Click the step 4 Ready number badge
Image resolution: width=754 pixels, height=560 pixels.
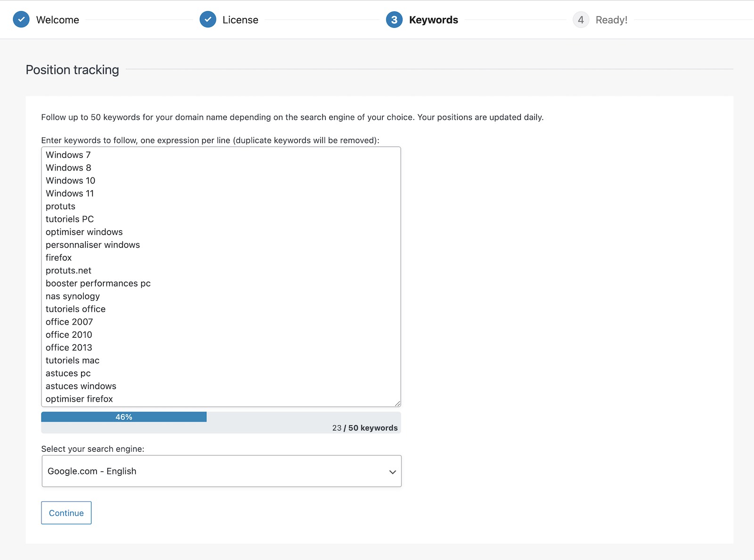581,20
